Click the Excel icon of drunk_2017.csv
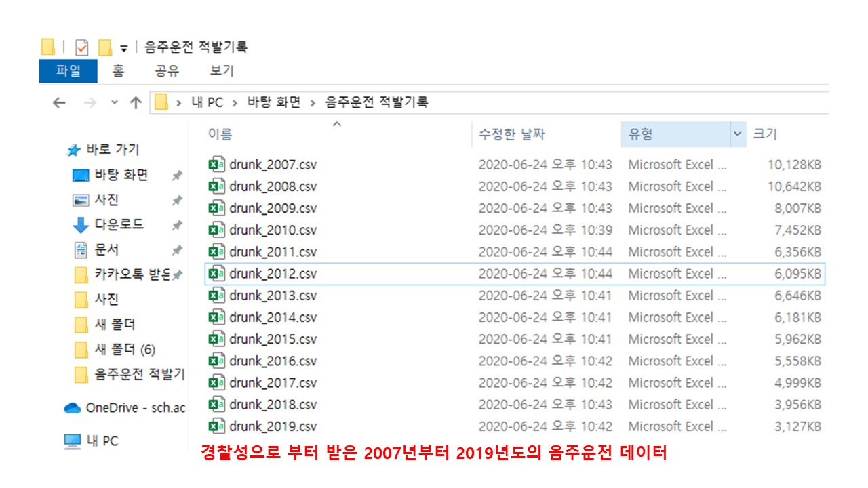Image resolution: width=868 pixels, height=488 pixels. pos(216,382)
